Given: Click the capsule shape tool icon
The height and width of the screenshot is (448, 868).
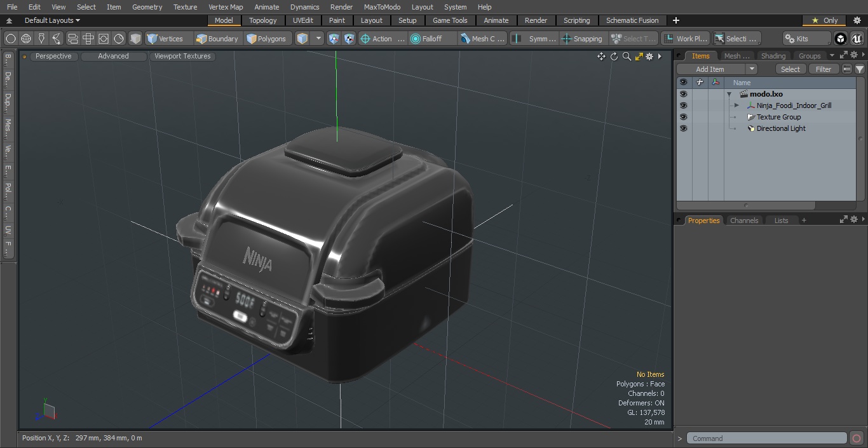Looking at the screenshot, I should [x=72, y=39].
